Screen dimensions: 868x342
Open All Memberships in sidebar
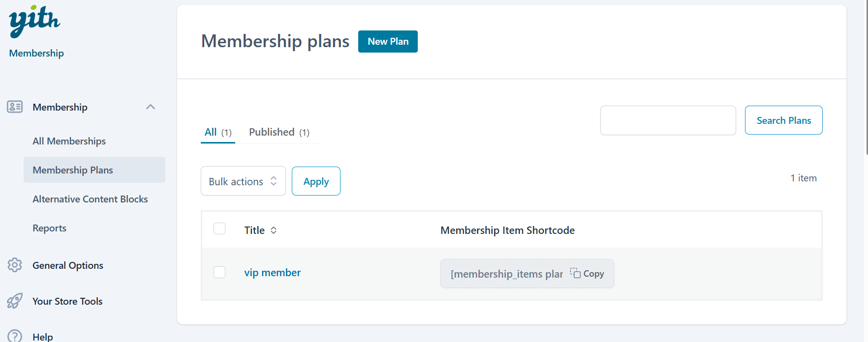coord(69,141)
